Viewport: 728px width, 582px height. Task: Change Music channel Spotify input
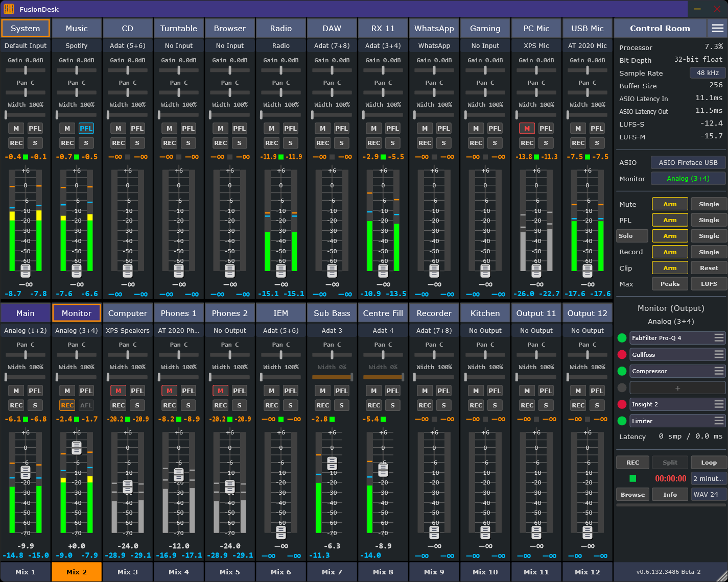(77, 45)
